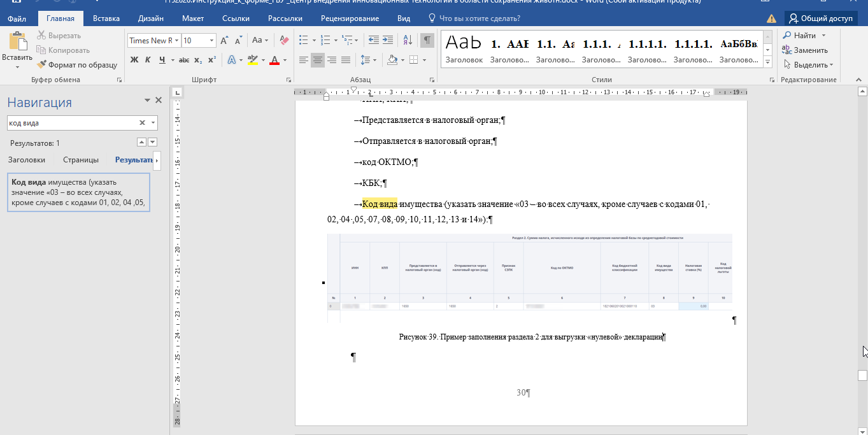Open the Navigation pane options arrow

(147, 101)
